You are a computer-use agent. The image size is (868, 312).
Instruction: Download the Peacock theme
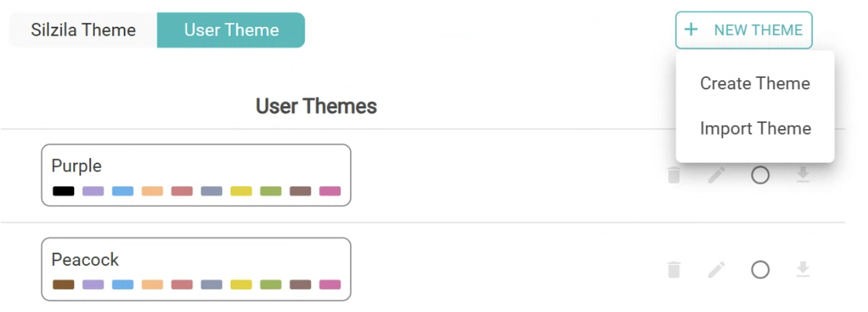pyautogui.click(x=802, y=270)
